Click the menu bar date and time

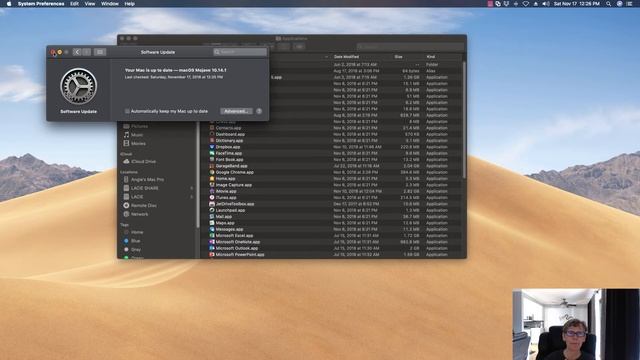tap(576, 4)
